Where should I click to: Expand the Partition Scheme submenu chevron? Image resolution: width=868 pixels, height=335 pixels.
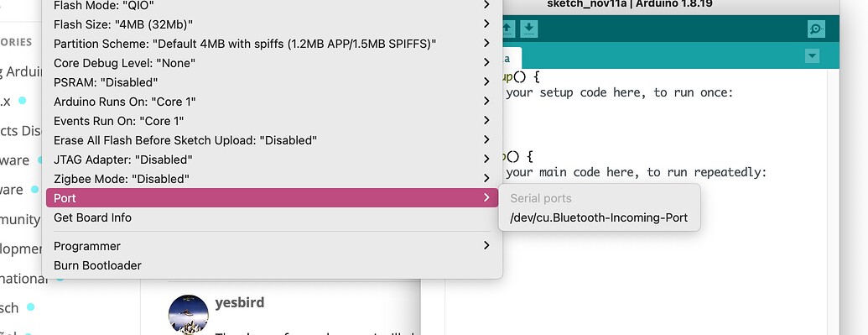(486, 43)
